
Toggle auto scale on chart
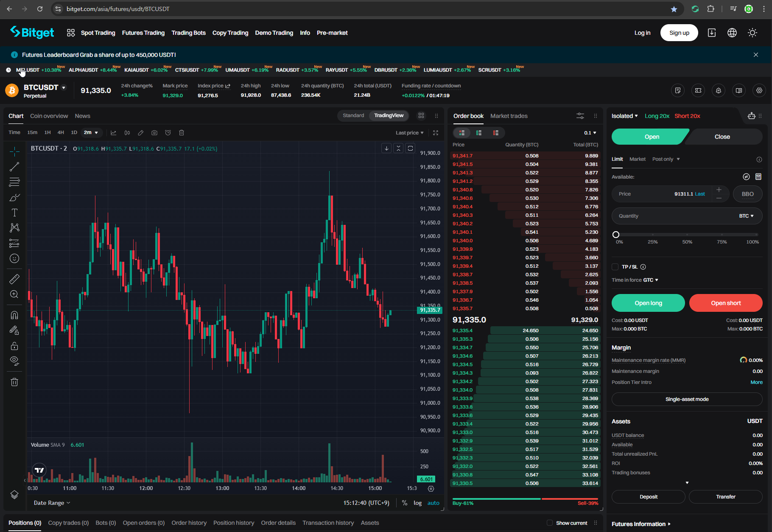pos(434,503)
